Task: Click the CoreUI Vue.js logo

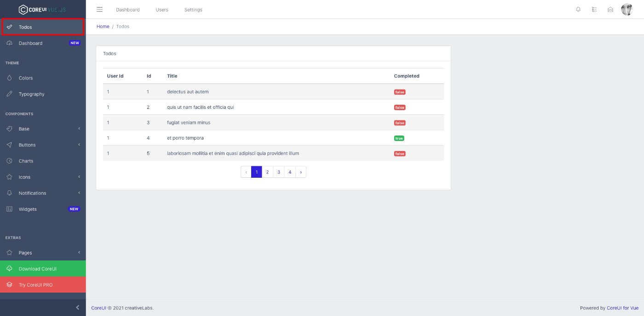Action: click(x=42, y=9)
